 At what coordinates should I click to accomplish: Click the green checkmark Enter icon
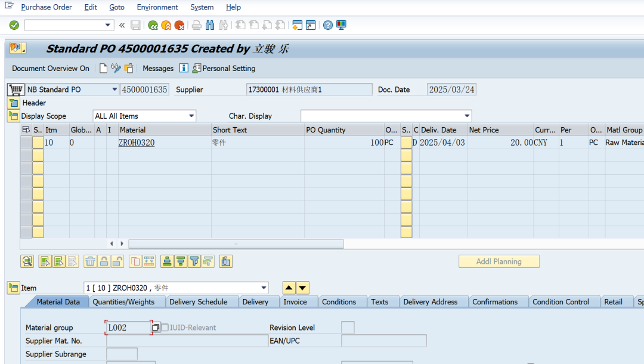(x=14, y=25)
